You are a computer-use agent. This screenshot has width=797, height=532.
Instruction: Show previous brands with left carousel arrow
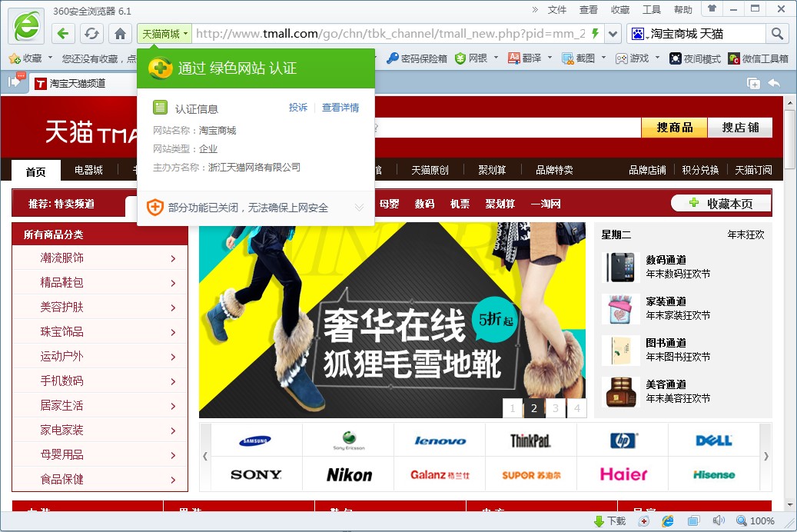(205, 457)
